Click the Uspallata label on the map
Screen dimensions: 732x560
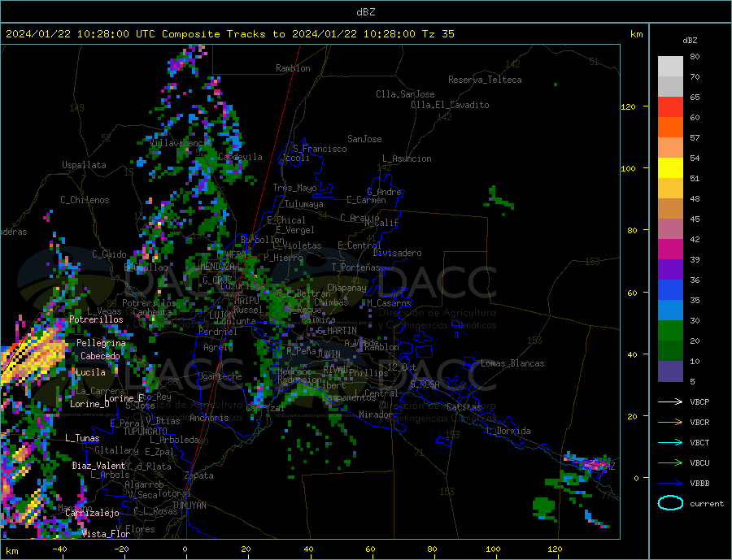[x=84, y=165]
